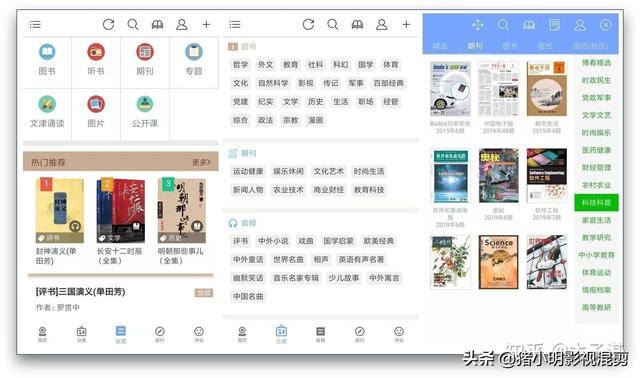640x378 pixels.
Task: Switch to the 精选 tab in the blue header
Action: pyautogui.click(x=440, y=46)
